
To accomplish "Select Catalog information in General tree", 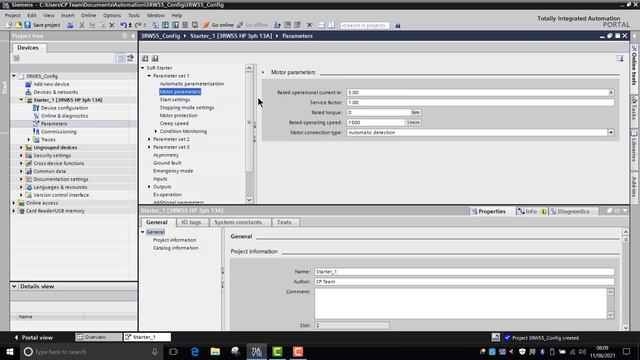I will point(176,248).
